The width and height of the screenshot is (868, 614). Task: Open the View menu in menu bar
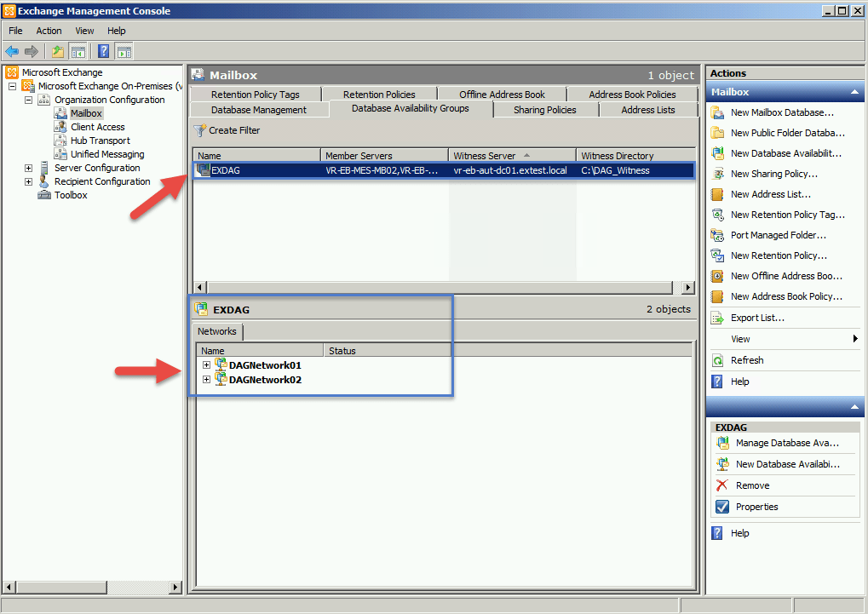[x=84, y=31]
